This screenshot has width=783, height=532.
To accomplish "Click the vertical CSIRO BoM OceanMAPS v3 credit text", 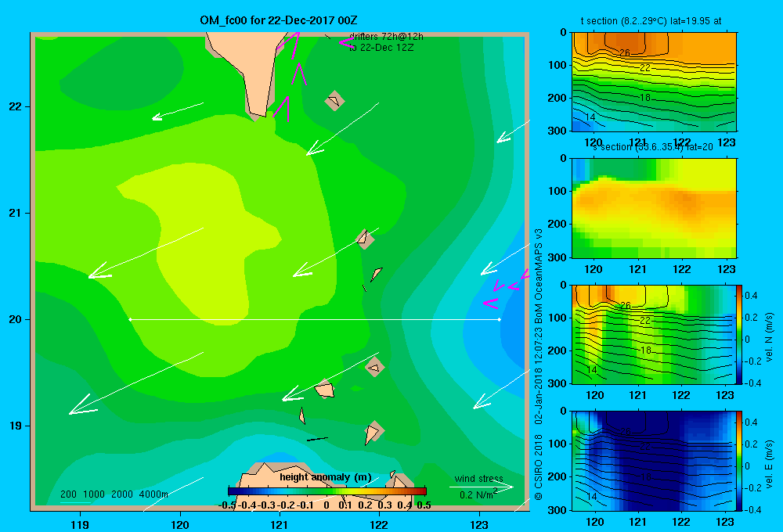I will pyautogui.click(x=539, y=365).
